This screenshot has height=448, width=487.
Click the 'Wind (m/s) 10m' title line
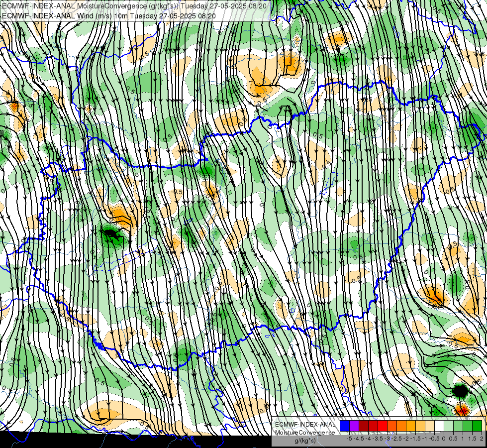(109, 15)
